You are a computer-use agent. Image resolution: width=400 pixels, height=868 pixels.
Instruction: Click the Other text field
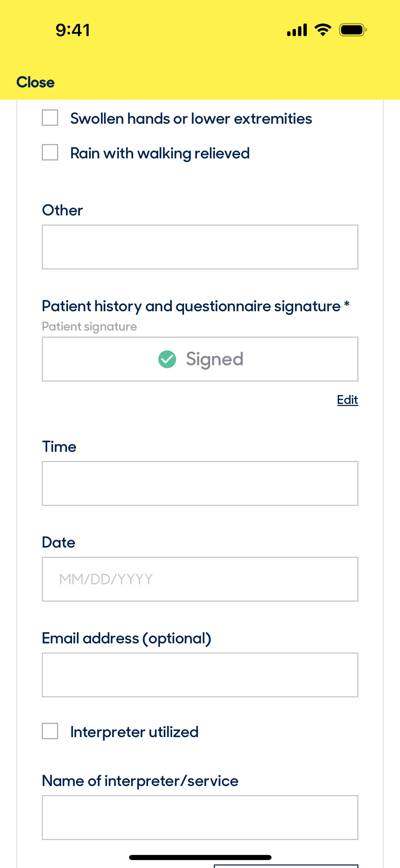point(200,247)
